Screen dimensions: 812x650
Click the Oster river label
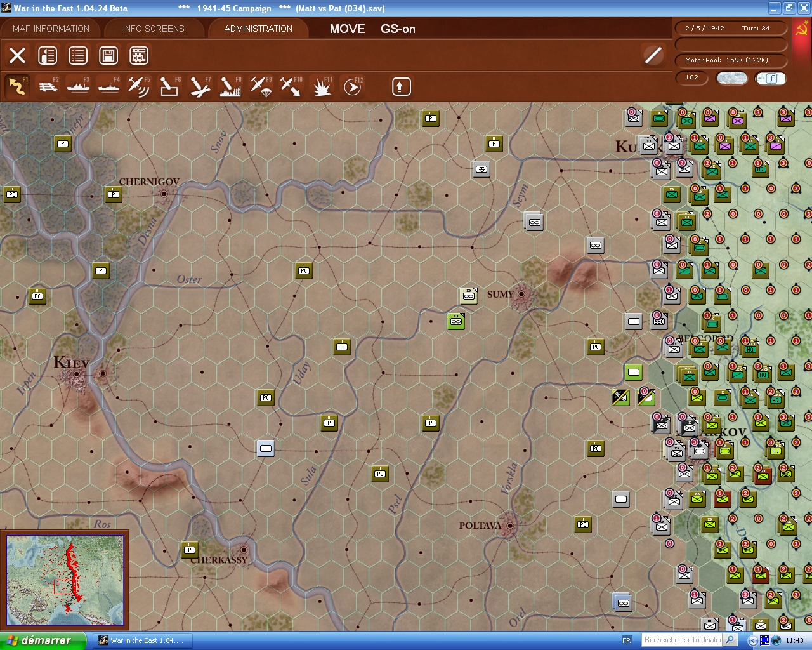coord(189,279)
